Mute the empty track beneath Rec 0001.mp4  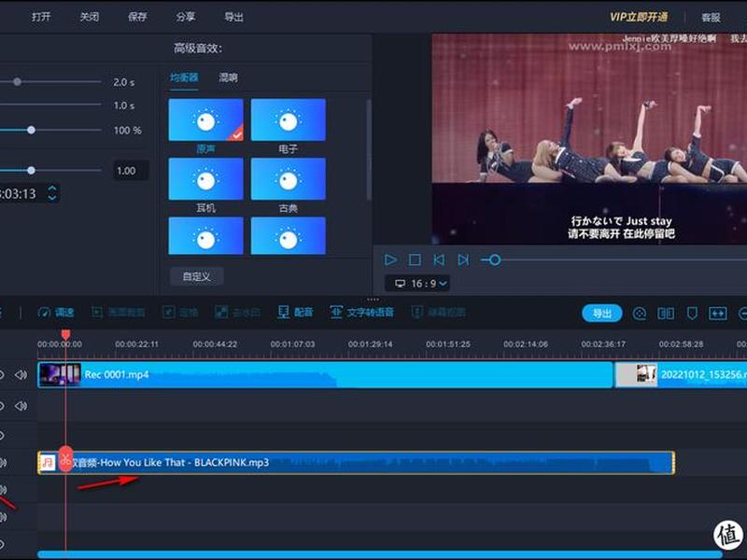(21, 406)
